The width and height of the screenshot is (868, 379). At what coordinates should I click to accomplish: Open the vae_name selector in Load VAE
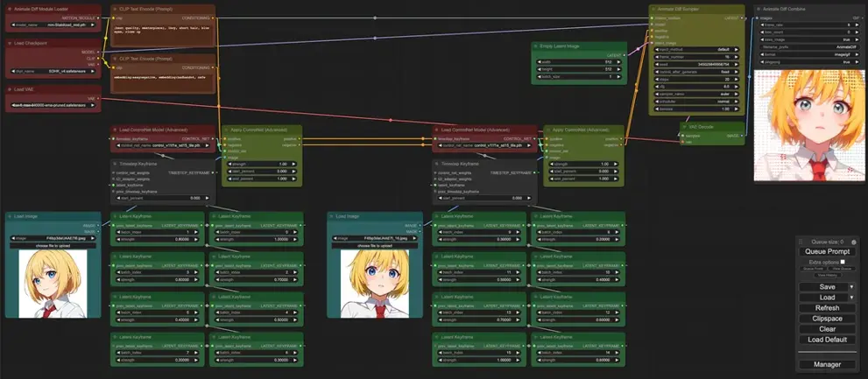53,107
